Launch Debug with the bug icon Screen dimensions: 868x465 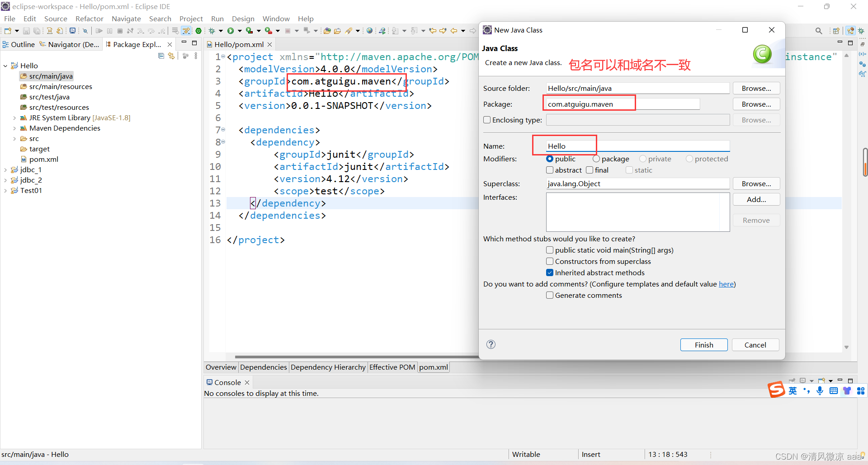coord(212,30)
